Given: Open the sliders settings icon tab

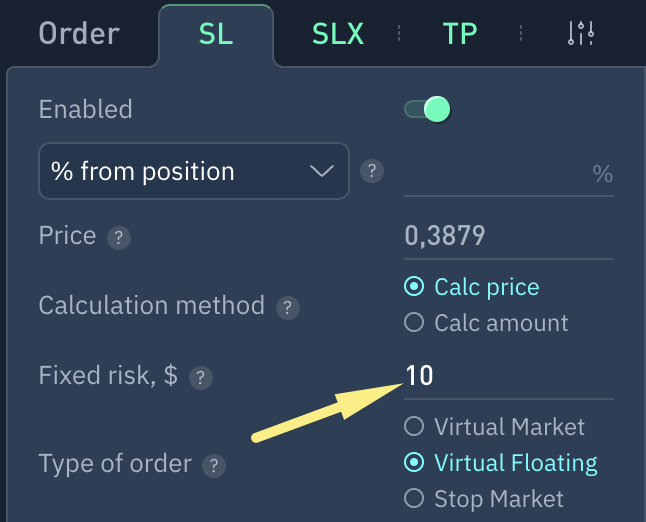Looking at the screenshot, I should [x=581, y=33].
